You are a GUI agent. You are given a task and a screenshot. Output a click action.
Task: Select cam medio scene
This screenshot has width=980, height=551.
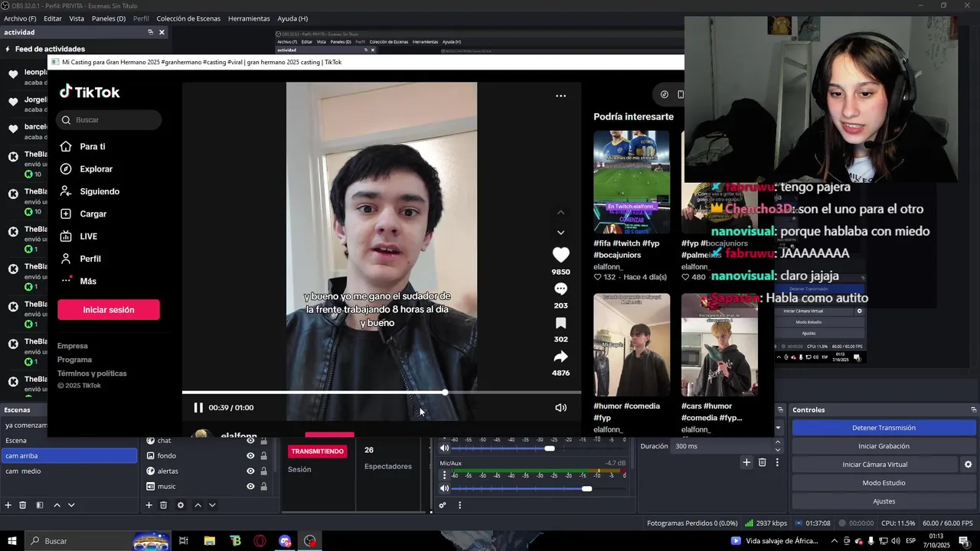coord(69,471)
